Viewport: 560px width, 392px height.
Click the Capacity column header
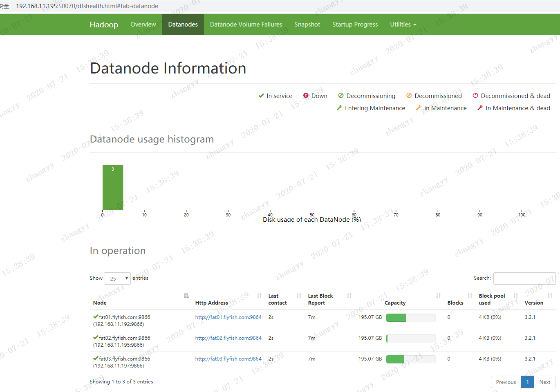395,303
